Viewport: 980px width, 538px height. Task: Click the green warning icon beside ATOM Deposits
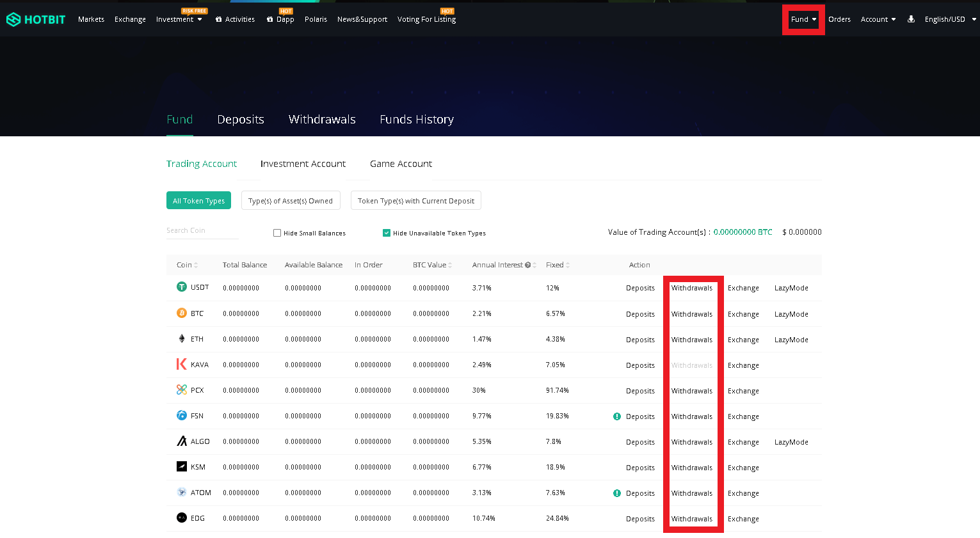coord(617,493)
